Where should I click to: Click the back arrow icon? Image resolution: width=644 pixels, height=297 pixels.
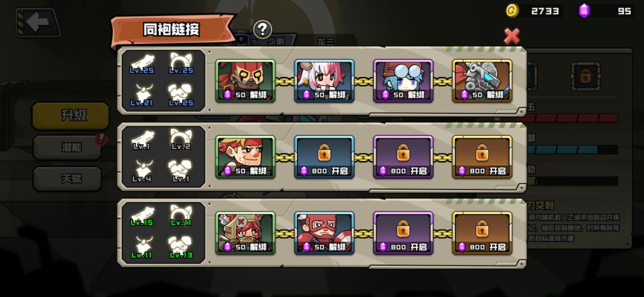tap(38, 23)
